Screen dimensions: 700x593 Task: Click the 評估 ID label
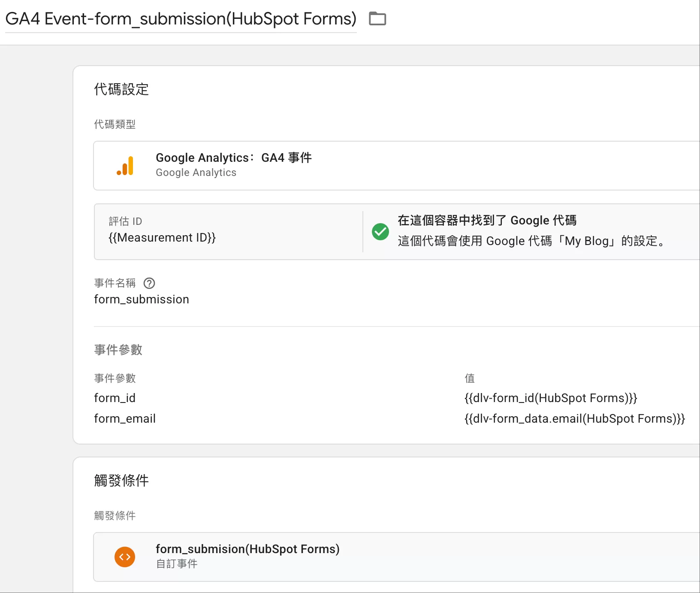tap(125, 221)
